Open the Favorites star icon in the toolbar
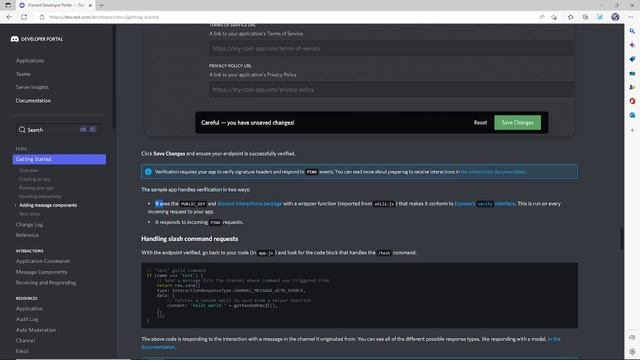This screenshot has width=640, height=360. point(571,17)
